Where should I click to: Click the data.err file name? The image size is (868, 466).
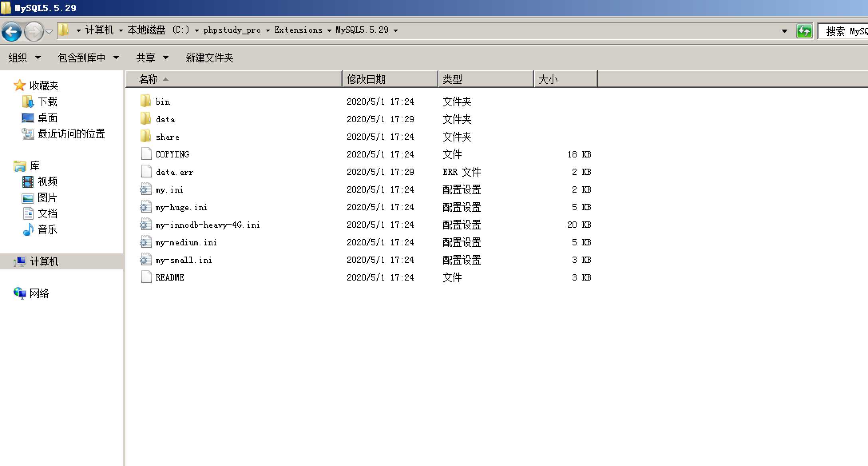point(174,172)
